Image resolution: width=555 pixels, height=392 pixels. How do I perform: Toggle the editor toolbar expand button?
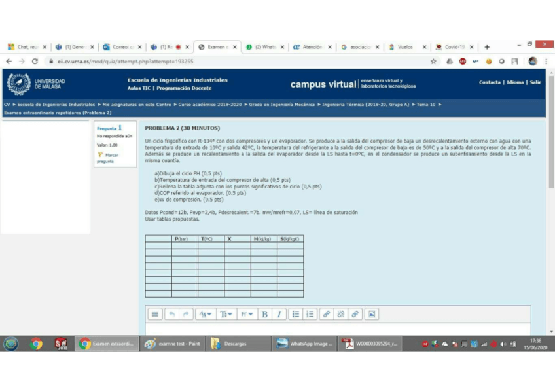(x=155, y=314)
